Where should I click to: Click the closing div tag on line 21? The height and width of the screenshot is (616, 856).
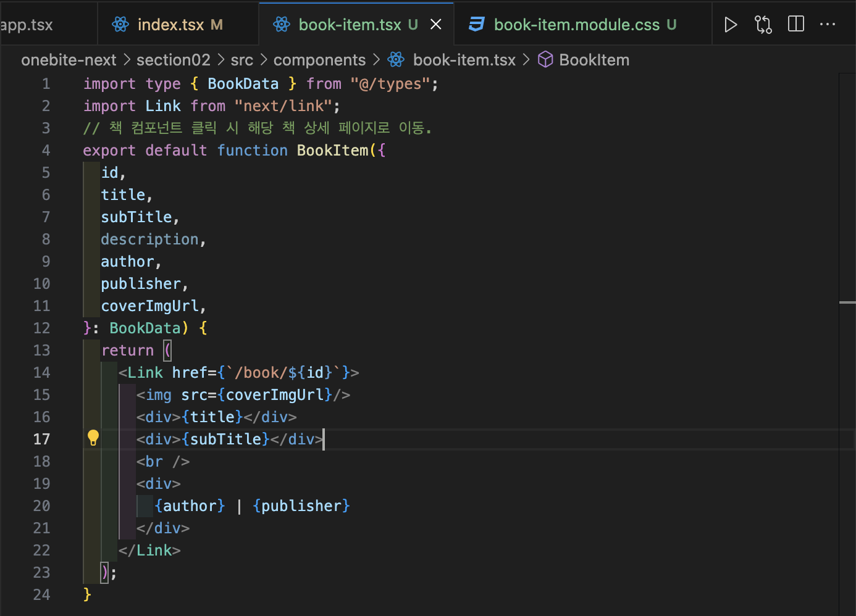pos(163,528)
